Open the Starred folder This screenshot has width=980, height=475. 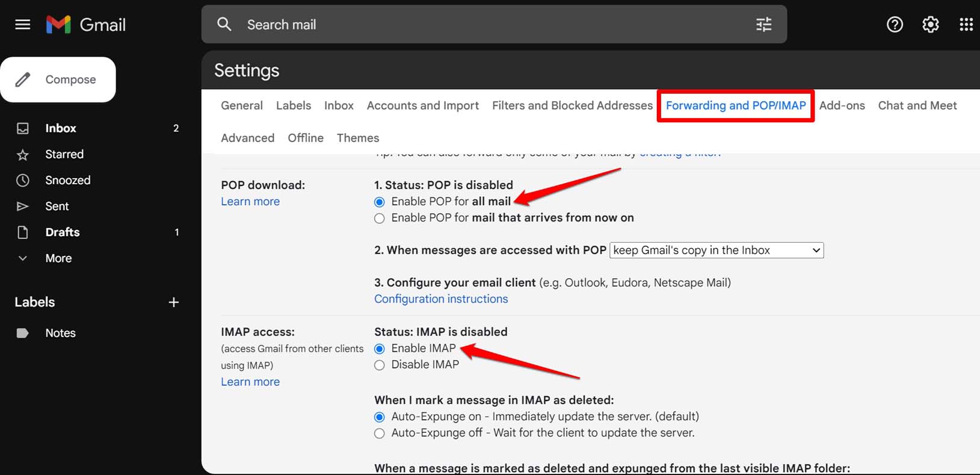pyautogui.click(x=64, y=154)
